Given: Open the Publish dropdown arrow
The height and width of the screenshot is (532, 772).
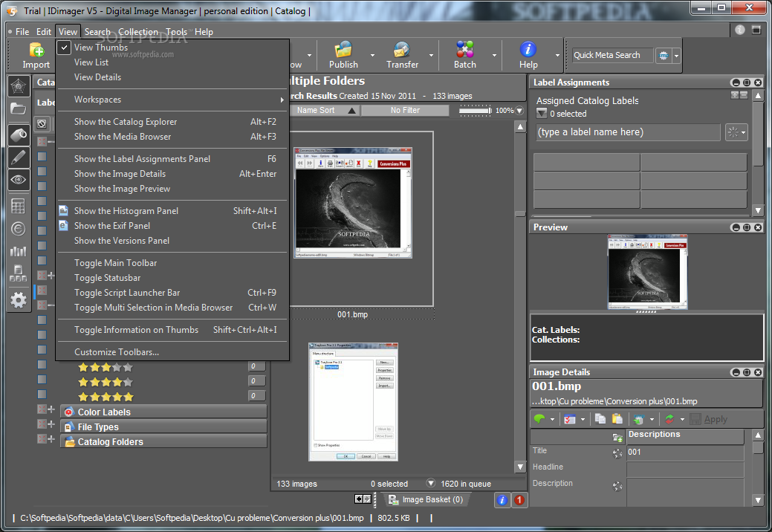Looking at the screenshot, I should point(373,55).
